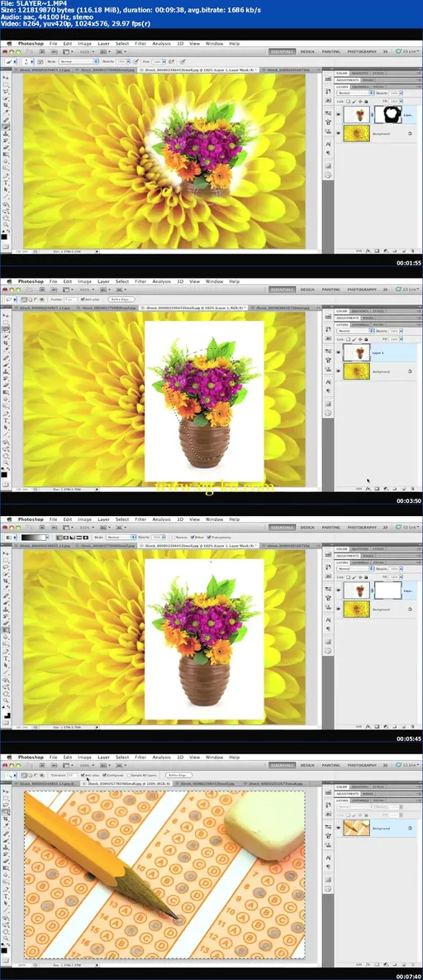The image size is (423, 980).
Task: Select black layer mask thumbnail in 00:01:55 frame
Action: tap(388, 114)
